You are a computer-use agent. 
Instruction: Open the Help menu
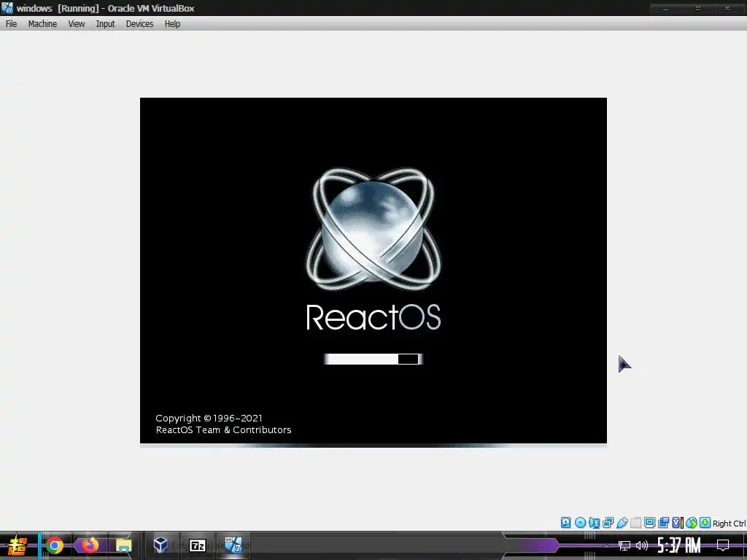(x=172, y=24)
